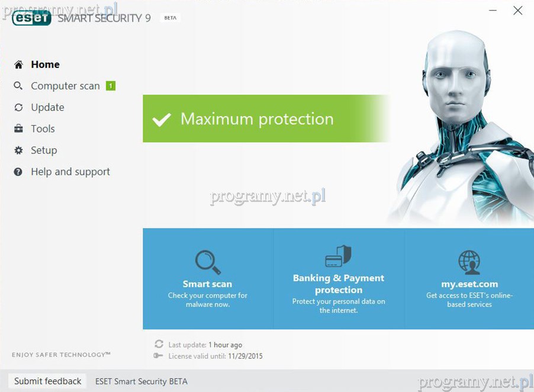
Task: Click Banking & Payment protection title
Action: click(339, 284)
